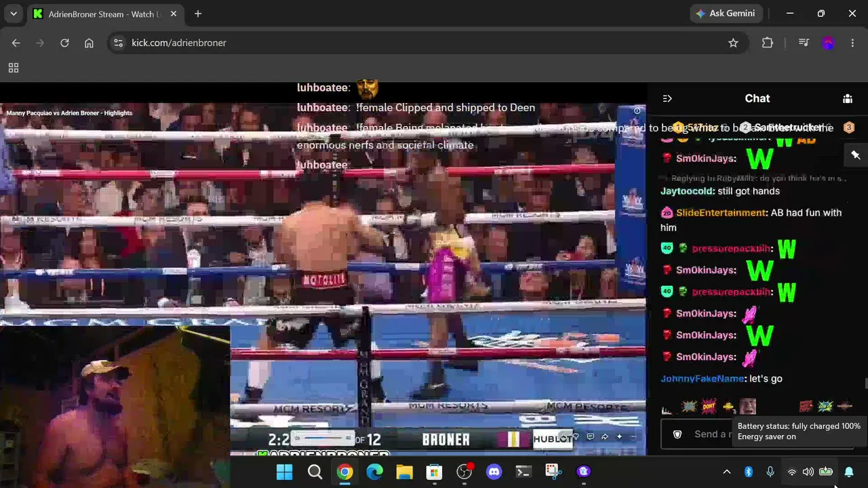The width and height of the screenshot is (868, 488).
Task: Select the "let's go" chat message
Action: [x=766, y=379]
